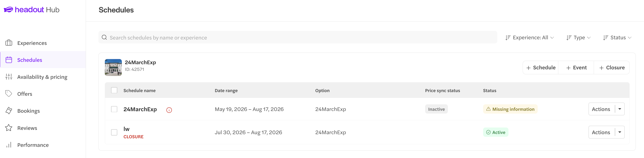Check the lw closure row checkbox
644x158 pixels.
[114, 132]
